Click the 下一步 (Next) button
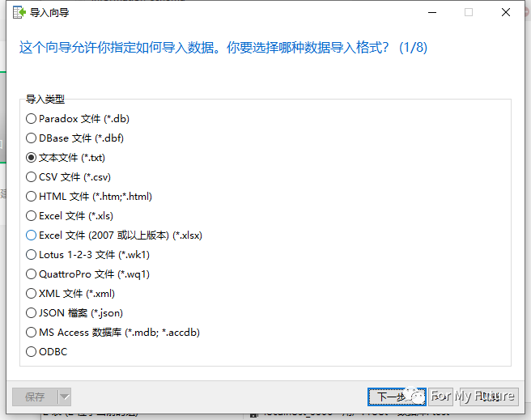This screenshot has width=531, height=420. click(x=397, y=397)
